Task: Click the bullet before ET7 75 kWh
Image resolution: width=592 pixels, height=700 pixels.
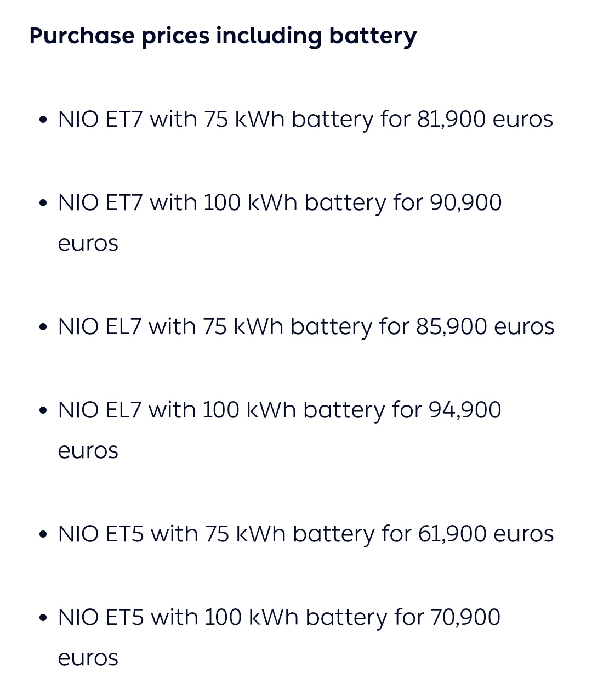Action: click(x=44, y=120)
